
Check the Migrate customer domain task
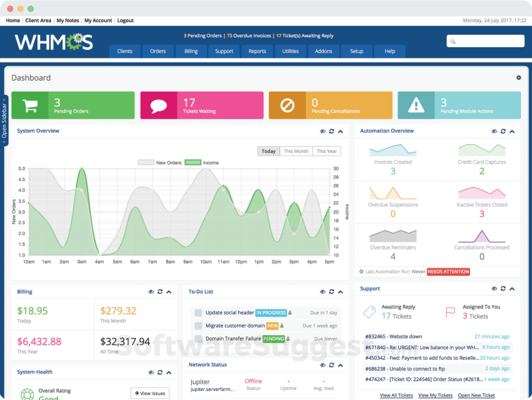[198, 326]
